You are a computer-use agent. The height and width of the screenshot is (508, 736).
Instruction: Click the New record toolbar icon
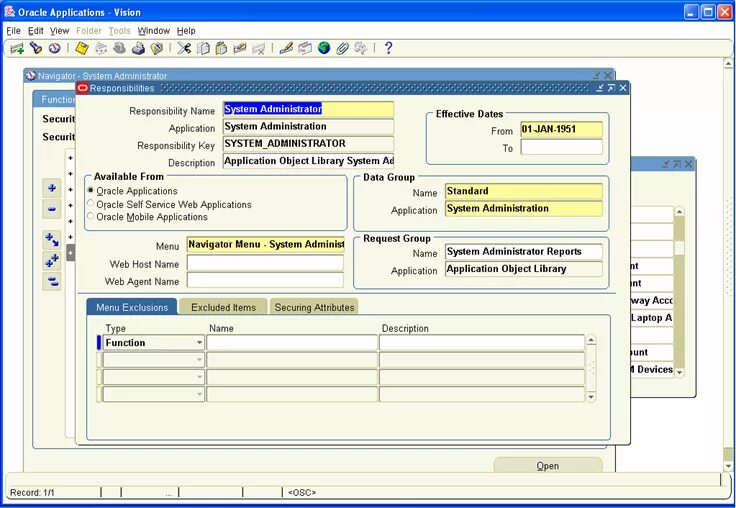17,48
